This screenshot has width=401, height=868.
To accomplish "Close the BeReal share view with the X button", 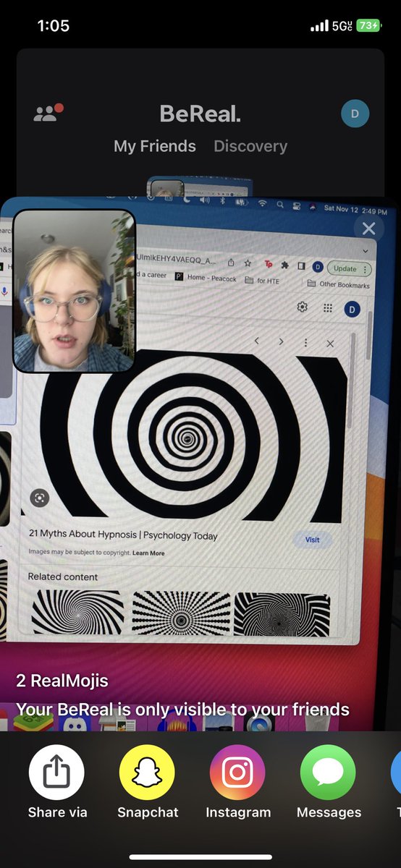I will pos(368,229).
